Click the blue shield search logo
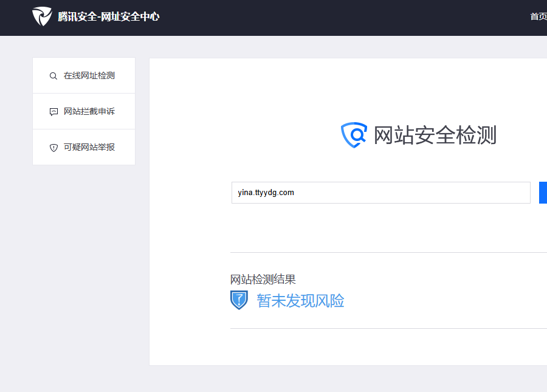 [354, 135]
